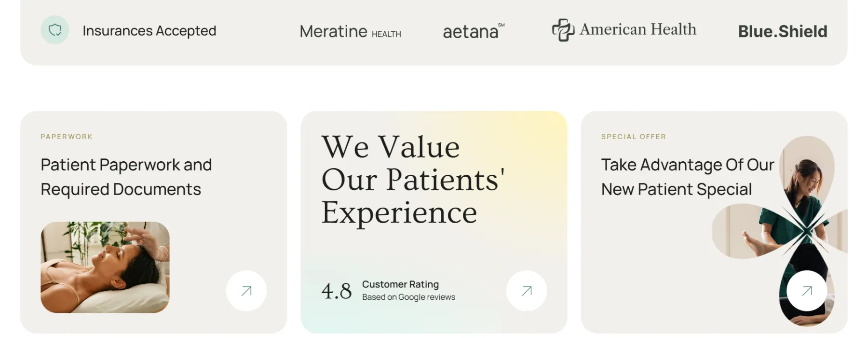Image resolution: width=868 pixels, height=338 pixels.
Task: Open Patient Paperwork and Required Documents heading
Action: [126, 177]
